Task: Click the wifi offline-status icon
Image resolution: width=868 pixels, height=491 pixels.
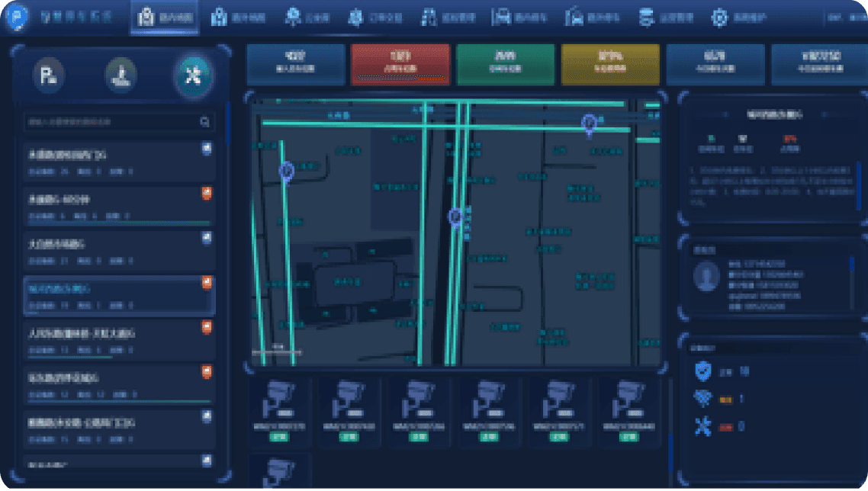Action: (x=703, y=398)
